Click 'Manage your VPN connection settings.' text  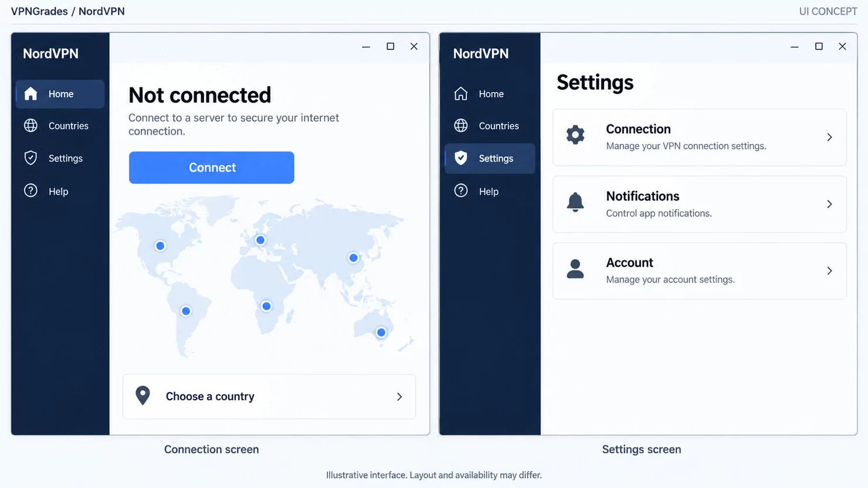686,146
